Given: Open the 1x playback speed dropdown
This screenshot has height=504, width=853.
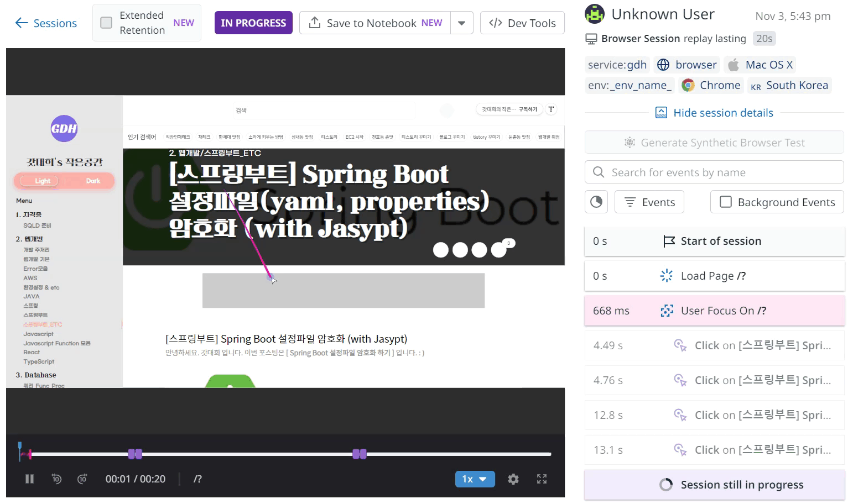Looking at the screenshot, I should (x=475, y=479).
